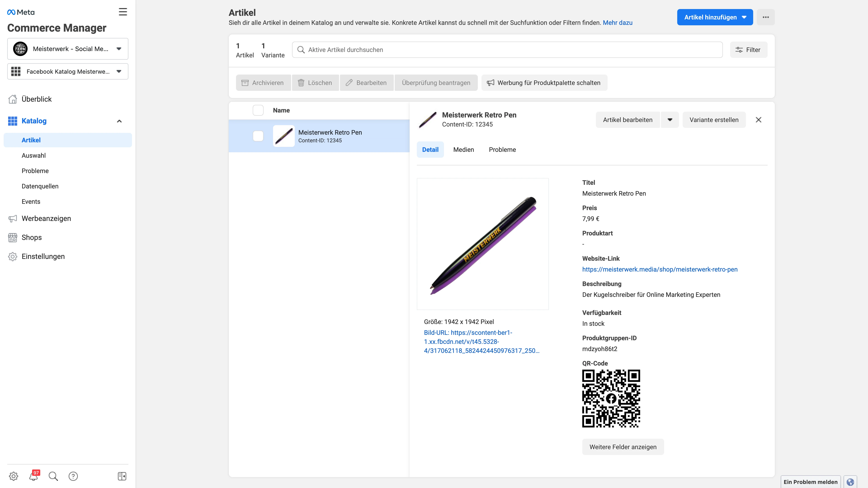Screen dimensions: 868x488
Task: Open the settings gear in the sidebar footer
Action: point(14,476)
